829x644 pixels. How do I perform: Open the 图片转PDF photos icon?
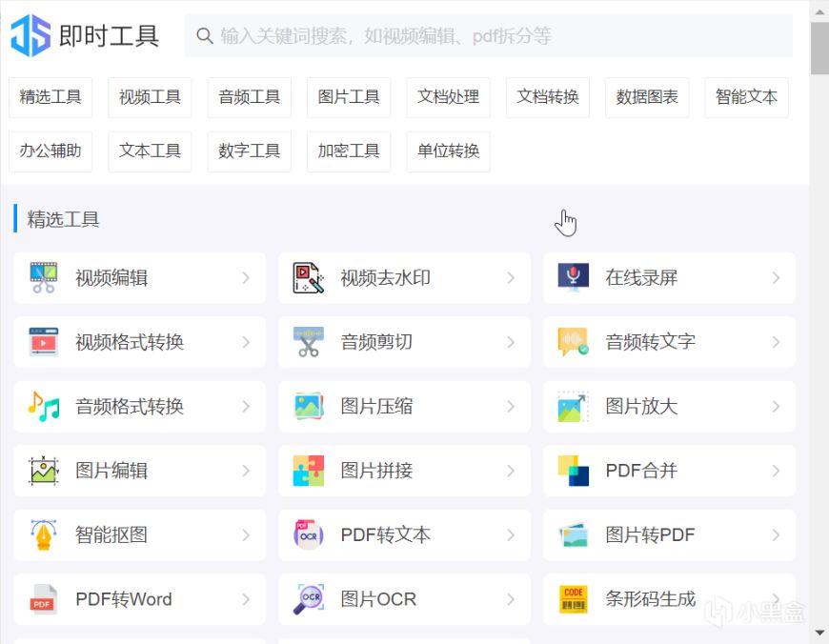pos(573,535)
